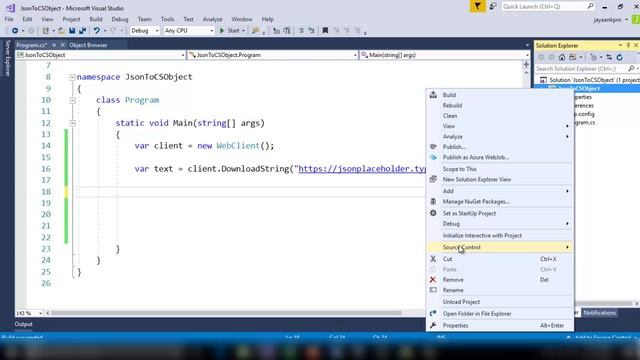Open the Source Control submenu
The image size is (640, 360).
[x=500, y=247]
